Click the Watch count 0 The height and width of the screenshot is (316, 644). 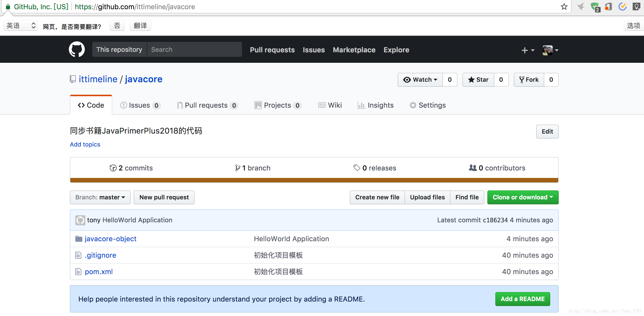(x=450, y=80)
